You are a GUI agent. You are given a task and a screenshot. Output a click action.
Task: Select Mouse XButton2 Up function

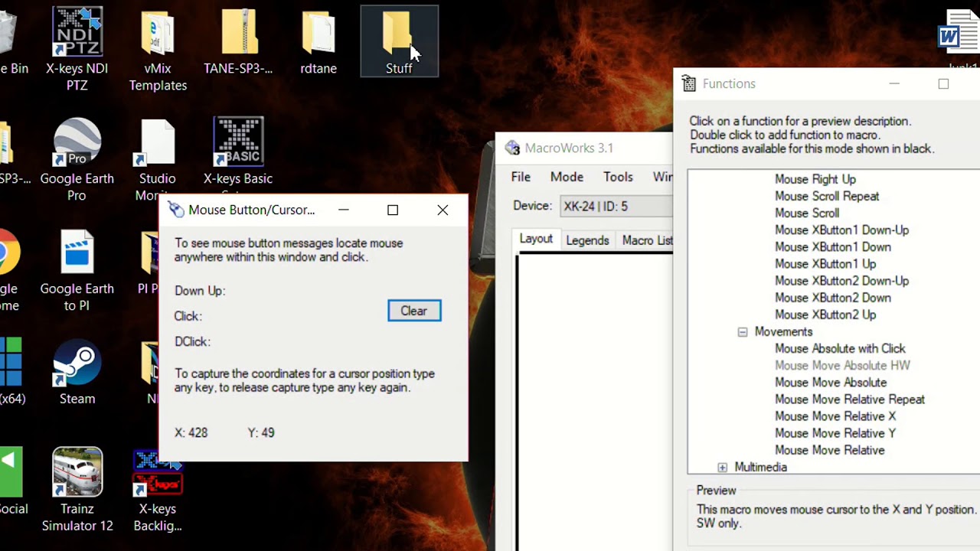click(x=825, y=315)
